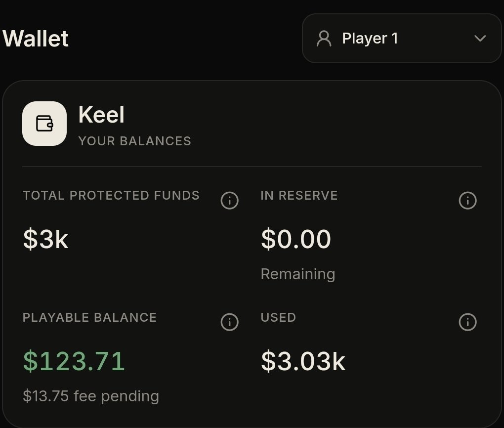The height and width of the screenshot is (428, 504).
Task: Click the Remaining label under reserve
Action: (x=298, y=274)
